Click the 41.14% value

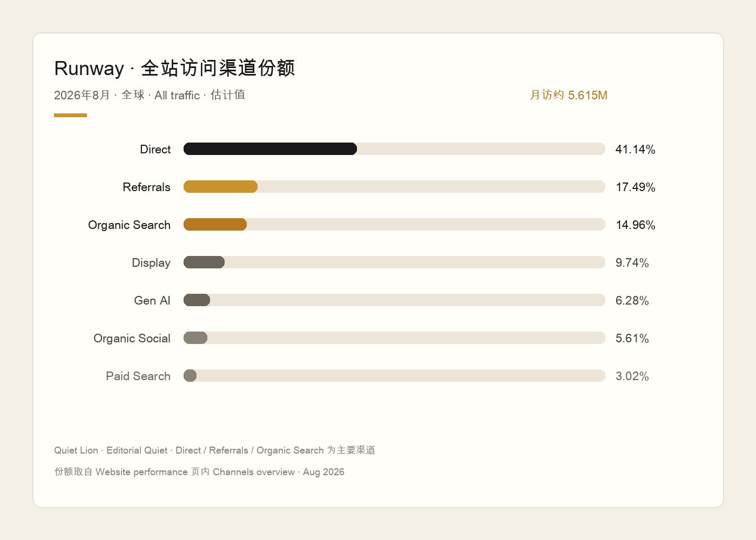[636, 150]
